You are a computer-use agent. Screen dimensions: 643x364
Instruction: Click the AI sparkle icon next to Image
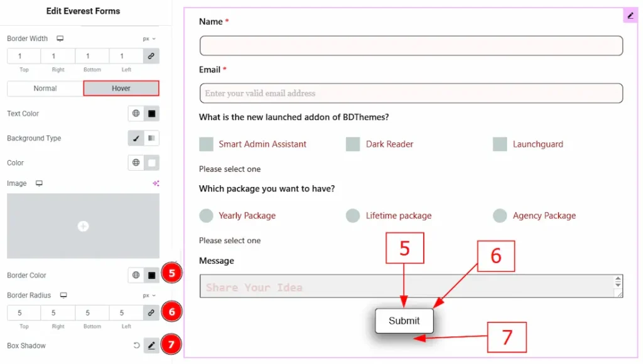156,183
